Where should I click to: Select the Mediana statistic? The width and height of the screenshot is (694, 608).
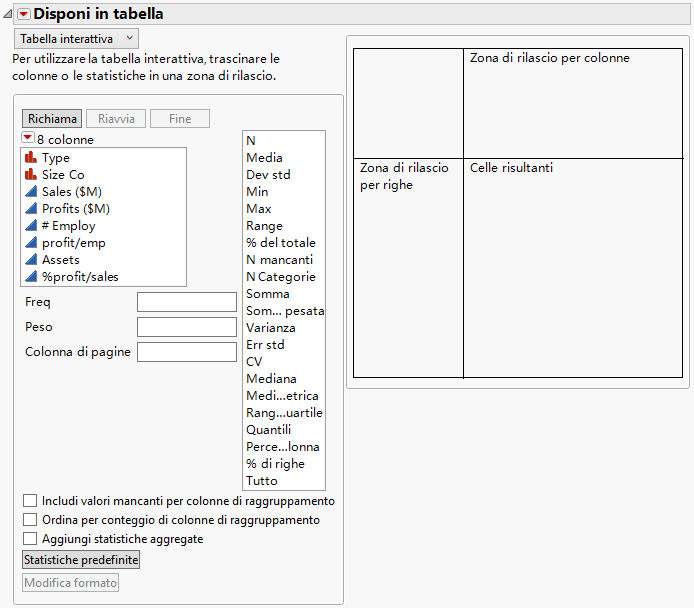pyautogui.click(x=271, y=379)
